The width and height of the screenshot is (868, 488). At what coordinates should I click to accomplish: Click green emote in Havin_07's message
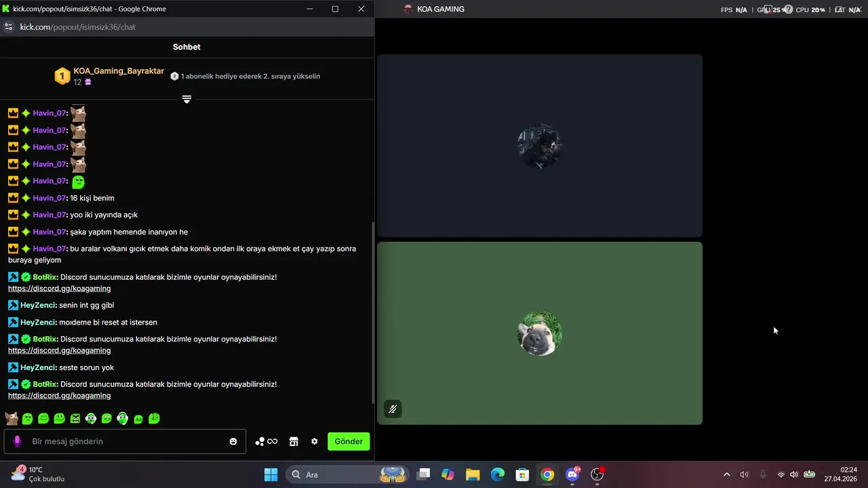coord(78,181)
